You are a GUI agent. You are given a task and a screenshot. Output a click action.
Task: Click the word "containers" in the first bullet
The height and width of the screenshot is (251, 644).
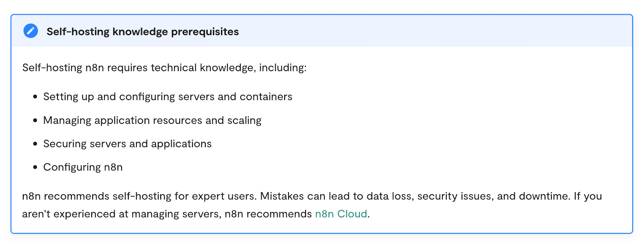click(266, 97)
